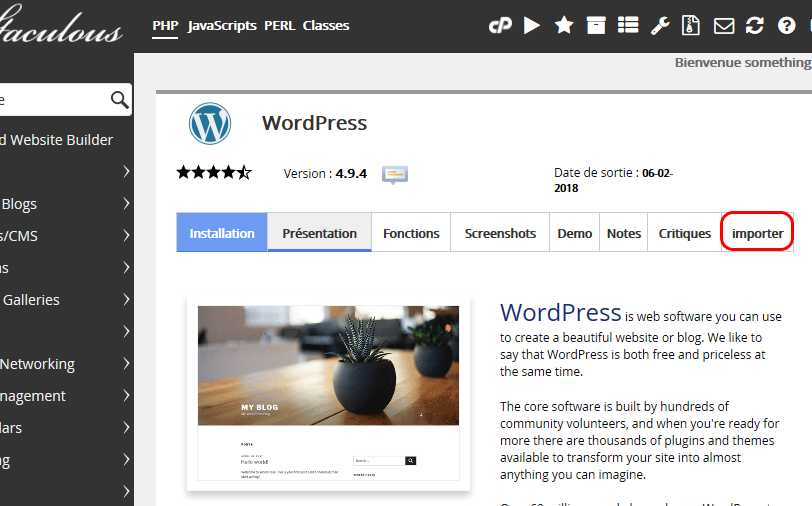Click the version number 4.9.4
Image resolution: width=812 pixels, height=506 pixels.
[x=351, y=174]
